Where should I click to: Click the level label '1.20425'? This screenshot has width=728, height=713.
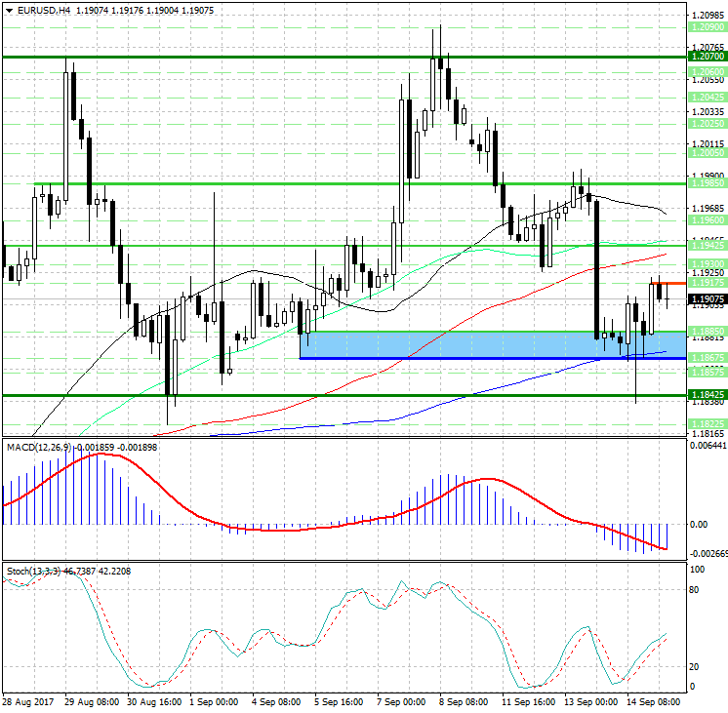click(x=708, y=98)
